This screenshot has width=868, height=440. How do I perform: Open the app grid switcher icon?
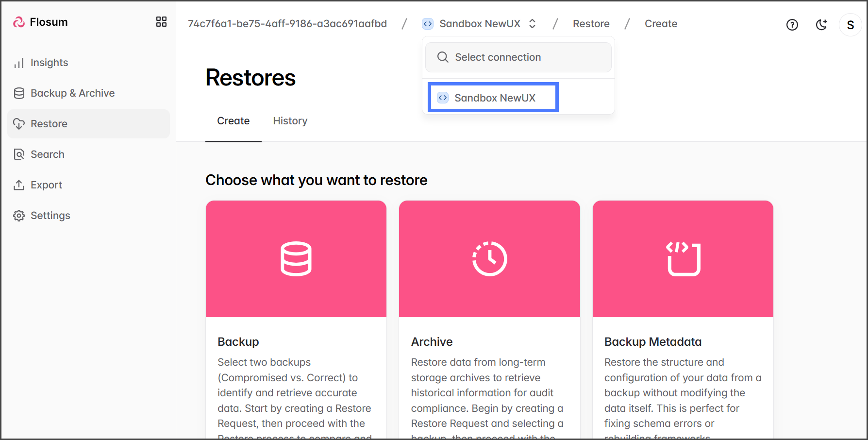tap(161, 22)
